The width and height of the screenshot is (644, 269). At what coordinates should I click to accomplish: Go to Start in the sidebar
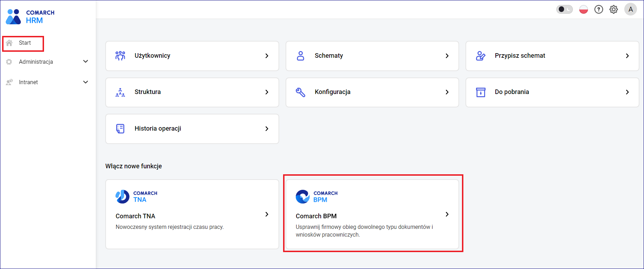(x=25, y=43)
